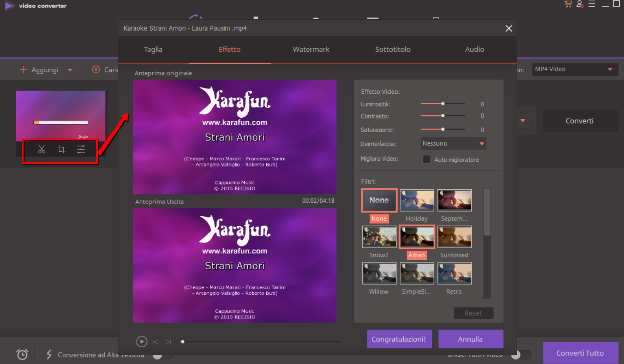
Task: Enable the Auto miglioratore checkbox
Action: point(427,159)
